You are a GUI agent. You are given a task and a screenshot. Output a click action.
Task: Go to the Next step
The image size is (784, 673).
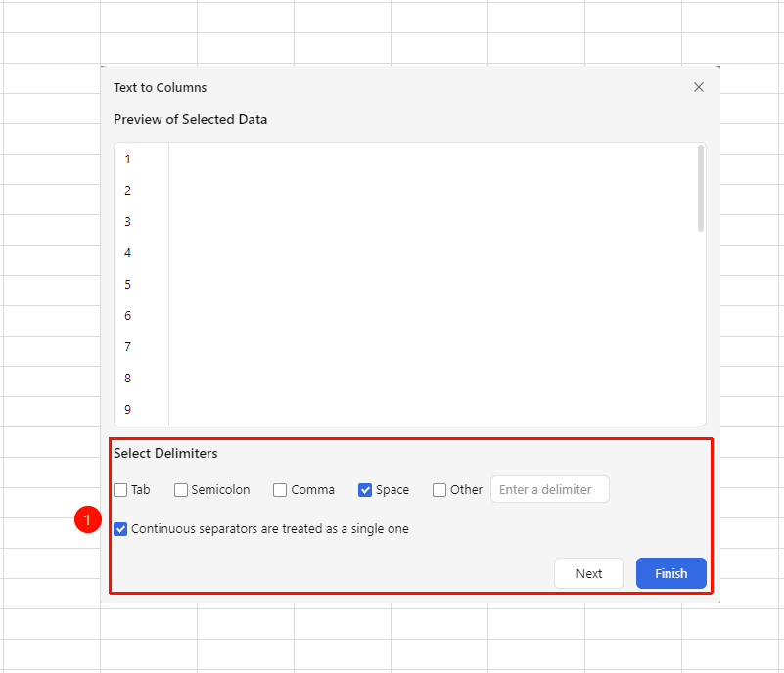coord(589,573)
